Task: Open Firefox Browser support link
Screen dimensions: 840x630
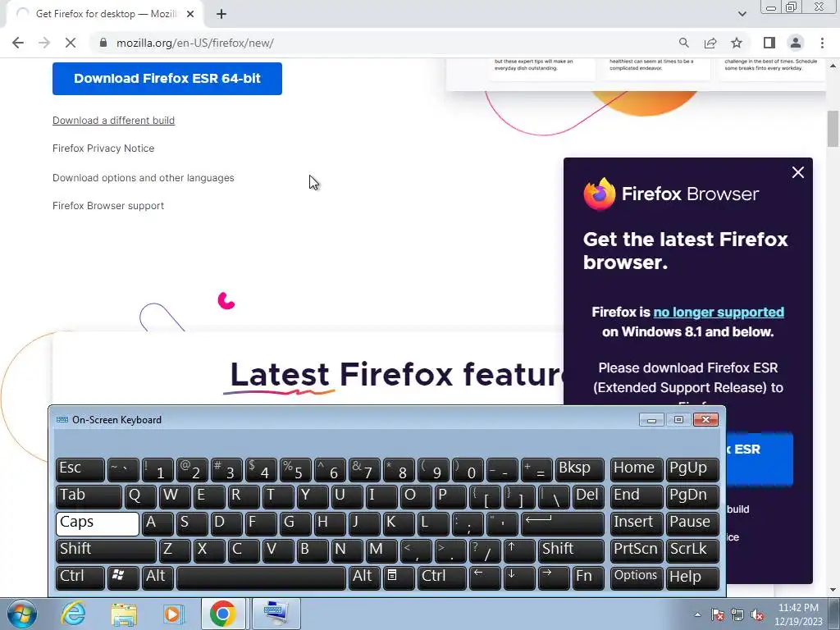Action: [108, 206]
